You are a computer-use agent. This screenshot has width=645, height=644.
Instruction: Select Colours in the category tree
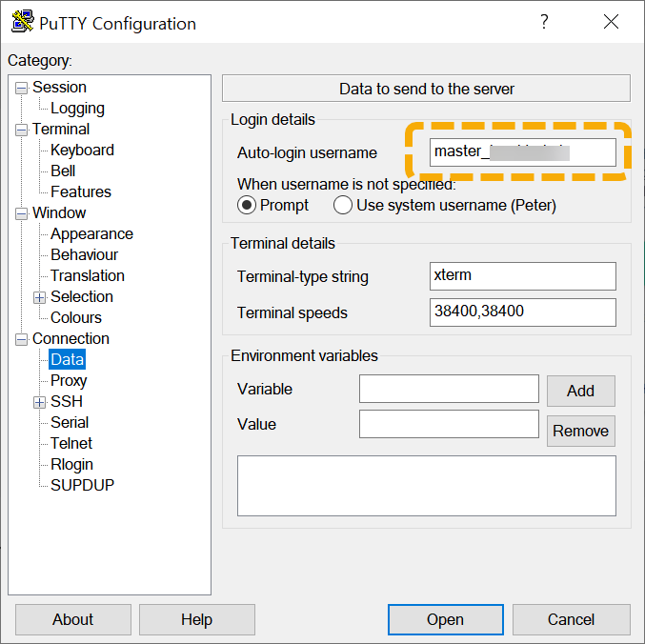point(75,318)
